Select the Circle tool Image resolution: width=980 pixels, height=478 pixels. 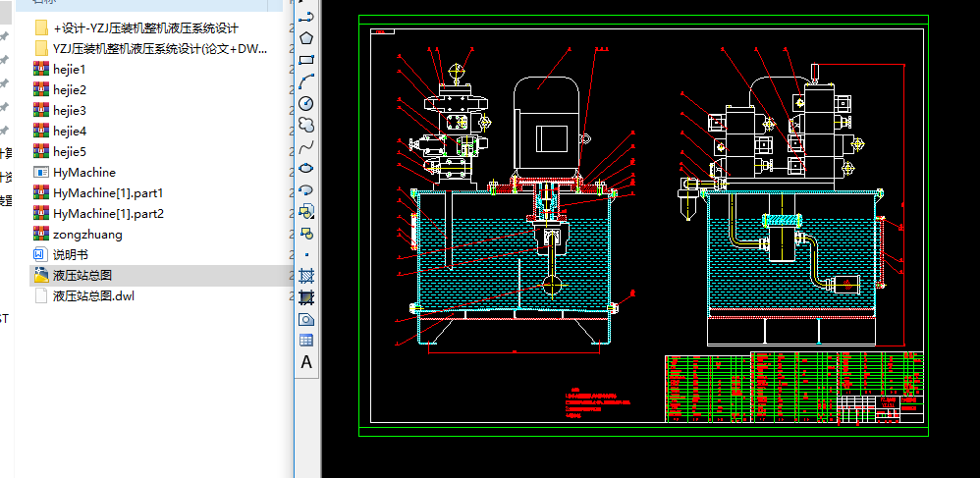coord(306,103)
